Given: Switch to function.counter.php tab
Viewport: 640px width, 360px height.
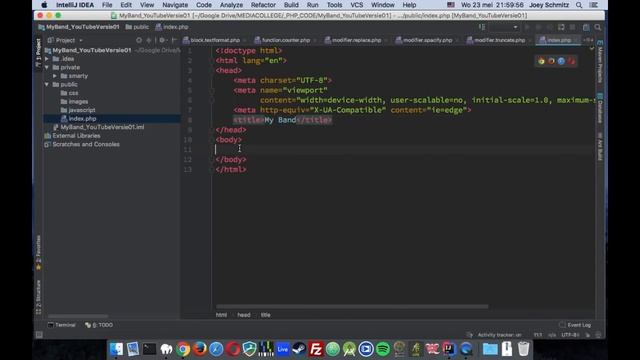Looking at the screenshot, I should point(285,40).
